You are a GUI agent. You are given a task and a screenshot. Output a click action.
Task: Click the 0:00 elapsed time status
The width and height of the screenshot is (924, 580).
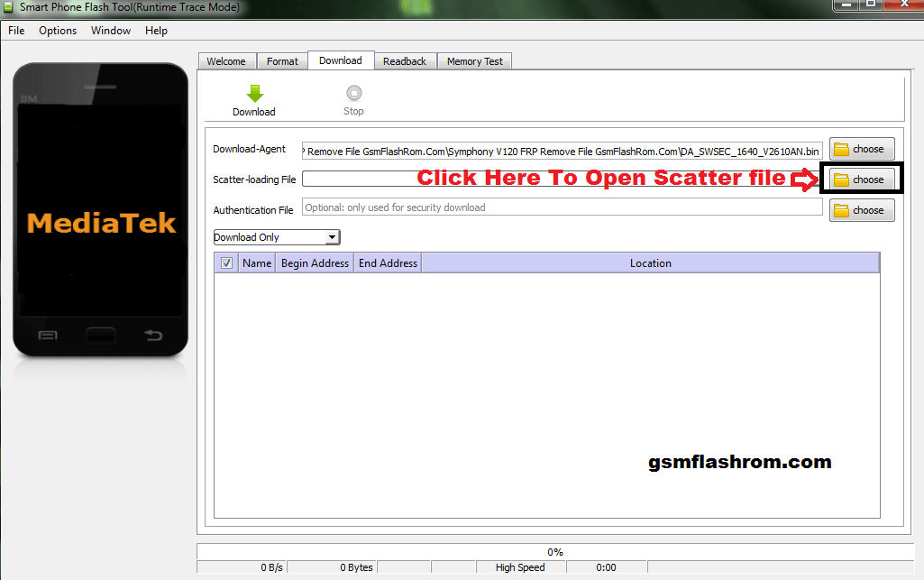click(607, 567)
